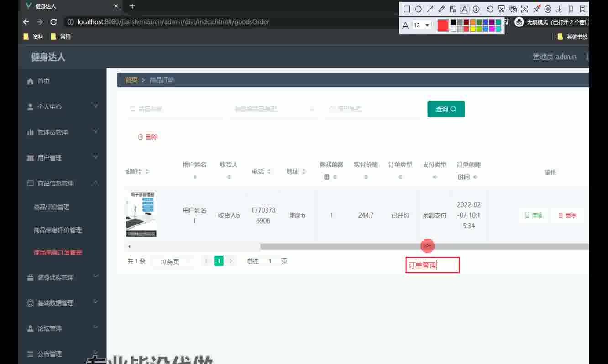
Task: Click the first search input field
Action: pos(174,109)
